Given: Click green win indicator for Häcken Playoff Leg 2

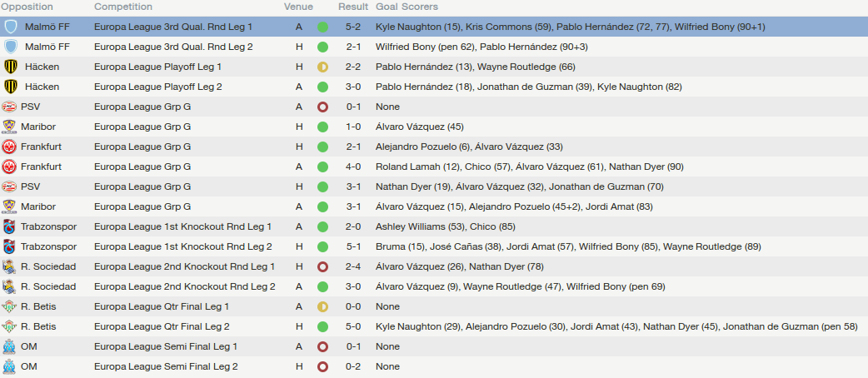Looking at the screenshot, I should click(x=322, y=87).
